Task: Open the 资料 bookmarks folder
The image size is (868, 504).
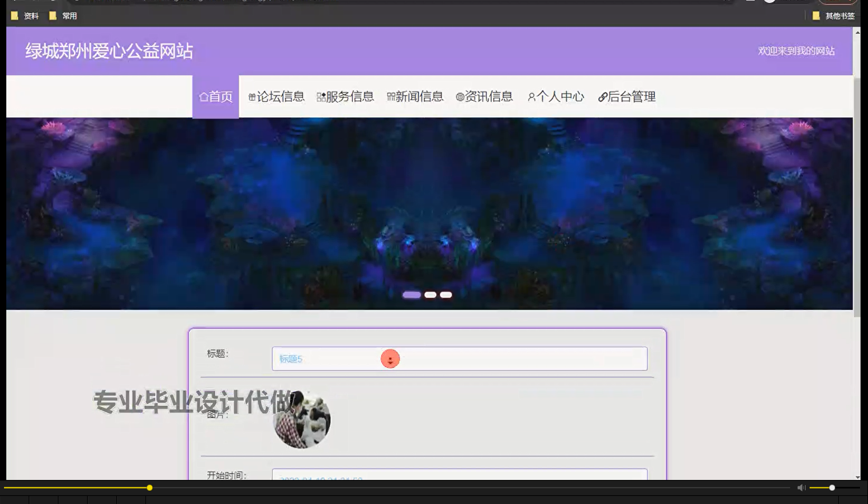Action: tap(25, 15)
